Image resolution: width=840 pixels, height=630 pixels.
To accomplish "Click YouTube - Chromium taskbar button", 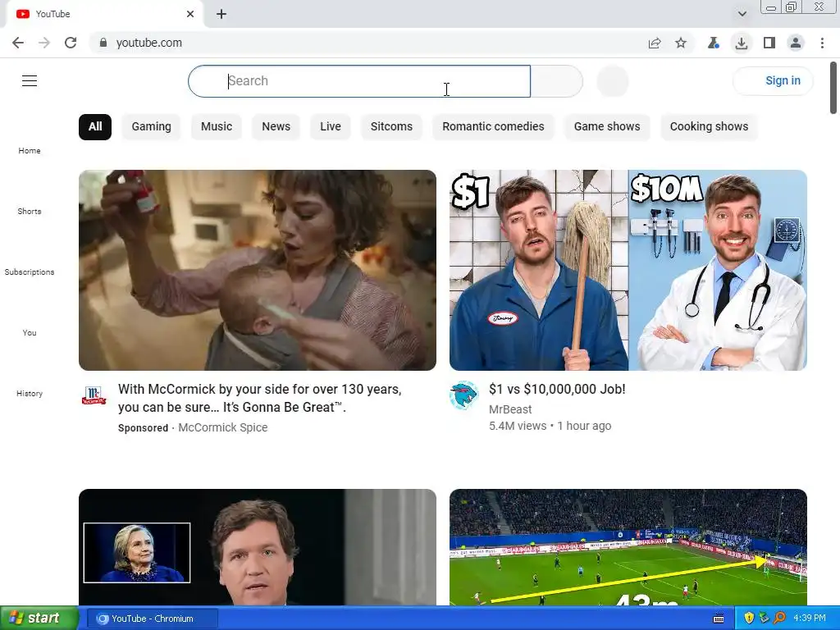I will point(152,619).
